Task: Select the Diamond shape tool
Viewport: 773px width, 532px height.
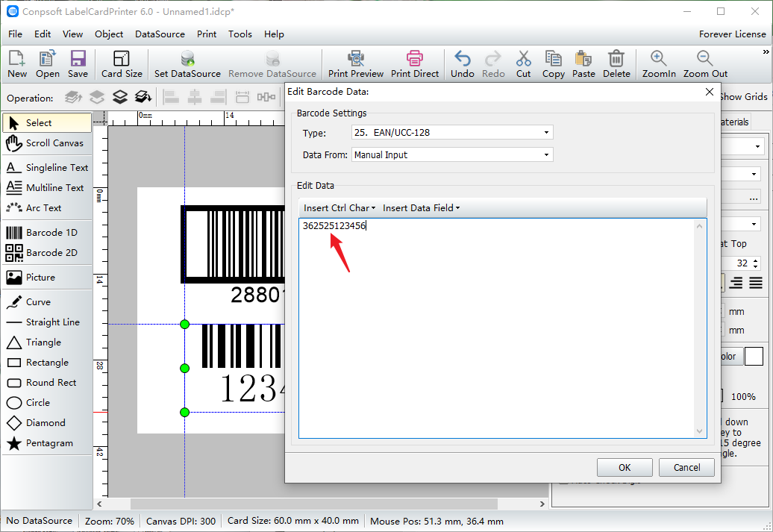Action: [x=47, y=423]
